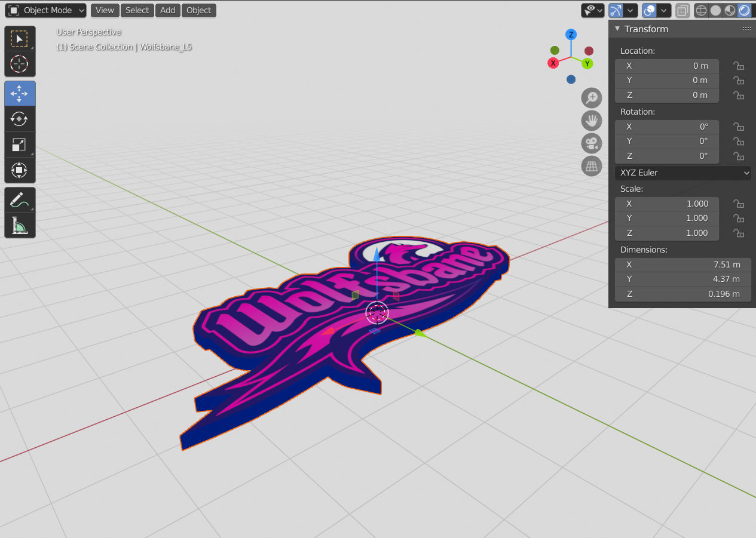Switch viewport shading to Rendered
Image resolution: width=756 pixels, height=538 pixels.
(745, 10)
